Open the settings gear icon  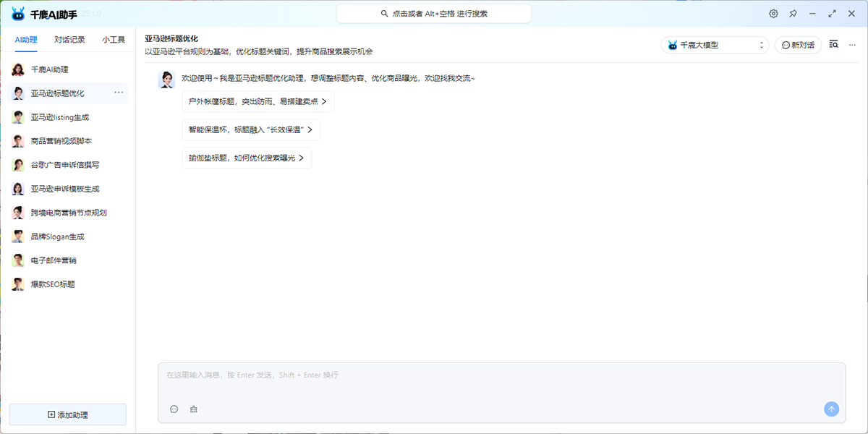point(773,13)
